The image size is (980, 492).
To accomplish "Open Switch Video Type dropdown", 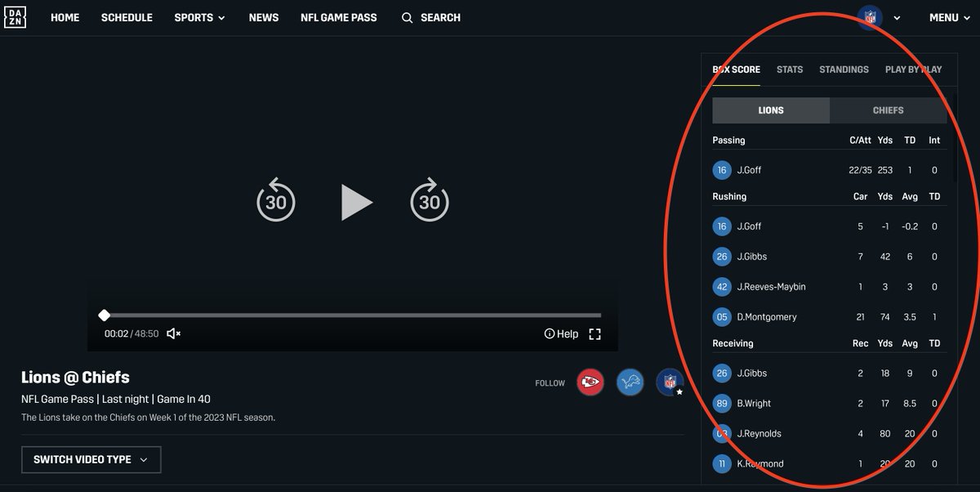I will (91, 459).
